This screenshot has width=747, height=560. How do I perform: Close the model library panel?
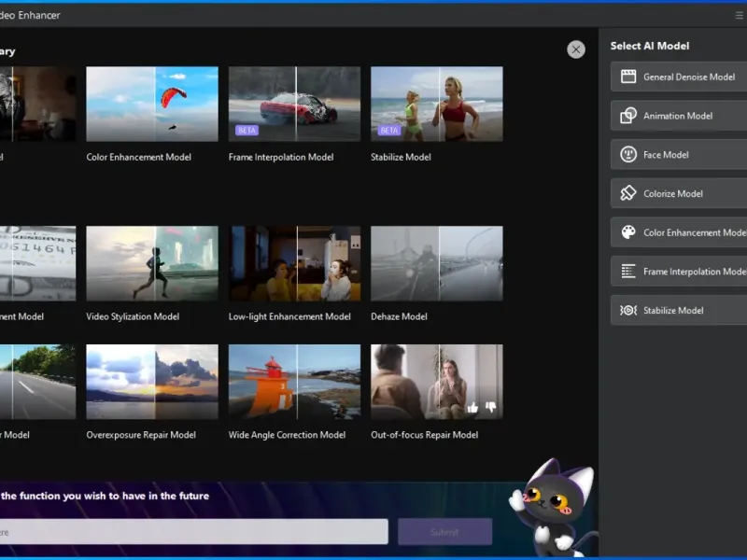pos(576,49)
